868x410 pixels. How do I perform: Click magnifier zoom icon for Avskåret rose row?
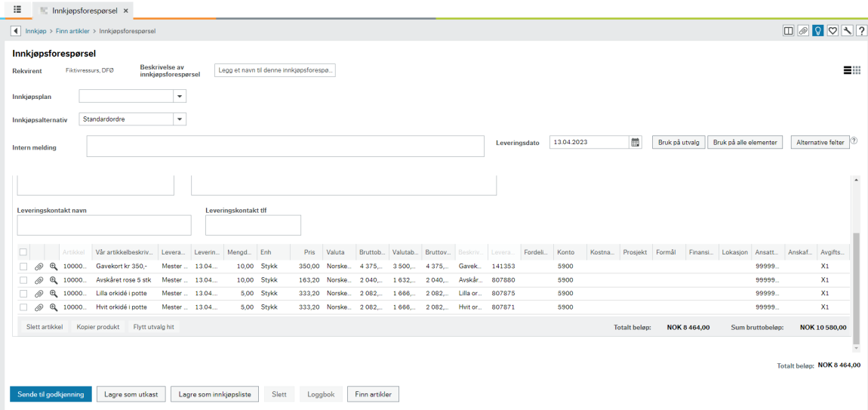coord(53,280)
